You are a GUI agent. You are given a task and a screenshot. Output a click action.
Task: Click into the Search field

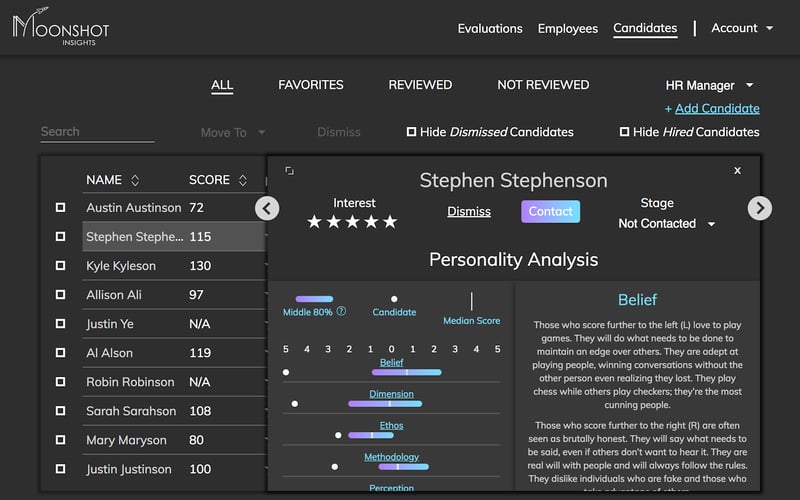97,132
